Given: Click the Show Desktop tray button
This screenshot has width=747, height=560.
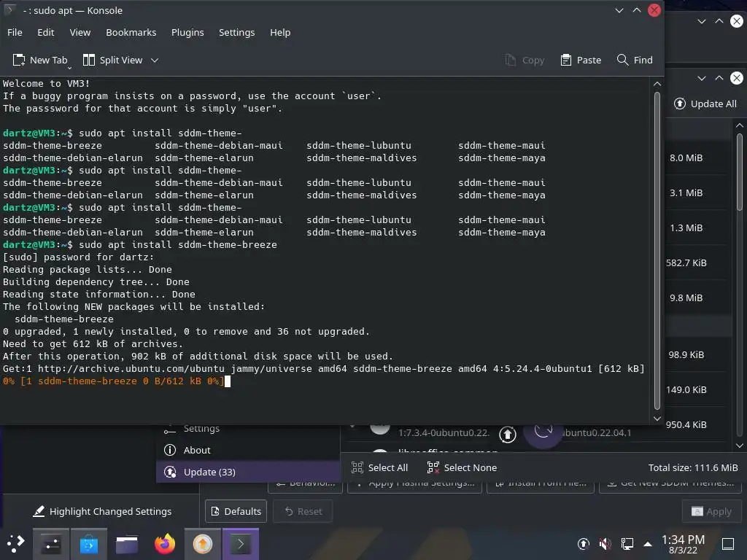Looking at the screenshot, I should tap(728, 544).
